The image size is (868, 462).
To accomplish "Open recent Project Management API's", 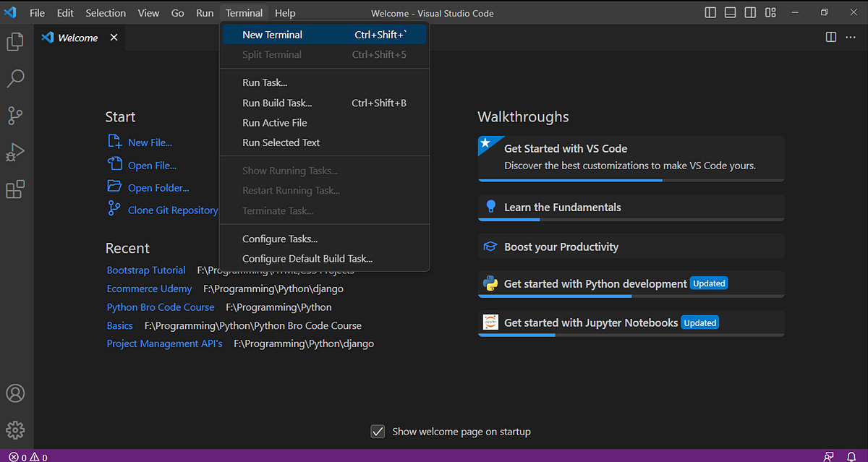I will 165,343.
